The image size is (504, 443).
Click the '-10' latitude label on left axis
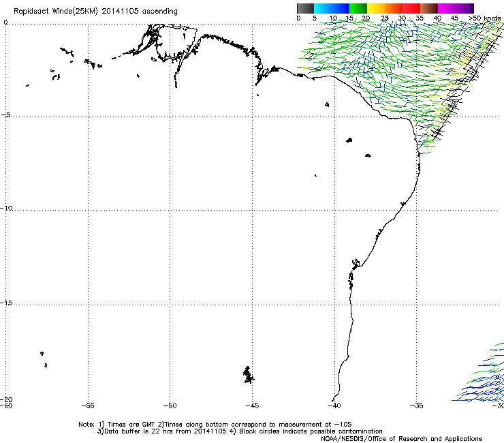(x=6, y=208)
